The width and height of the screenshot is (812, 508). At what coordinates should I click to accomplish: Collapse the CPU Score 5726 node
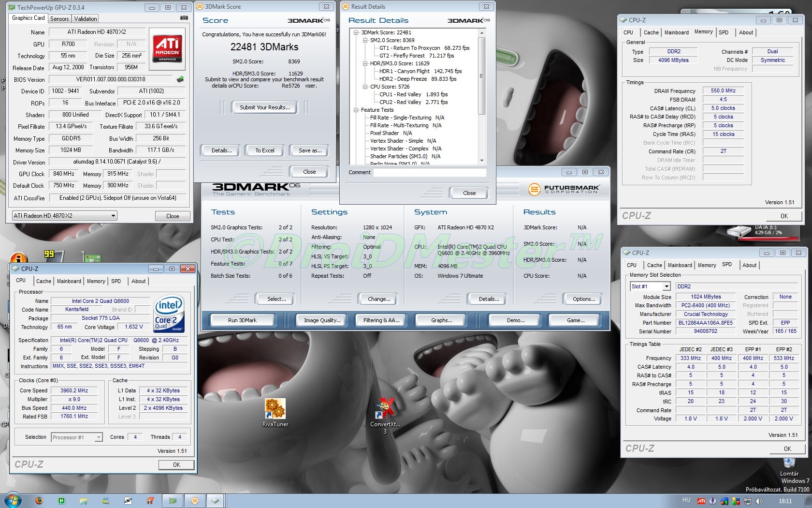(365, 87)
